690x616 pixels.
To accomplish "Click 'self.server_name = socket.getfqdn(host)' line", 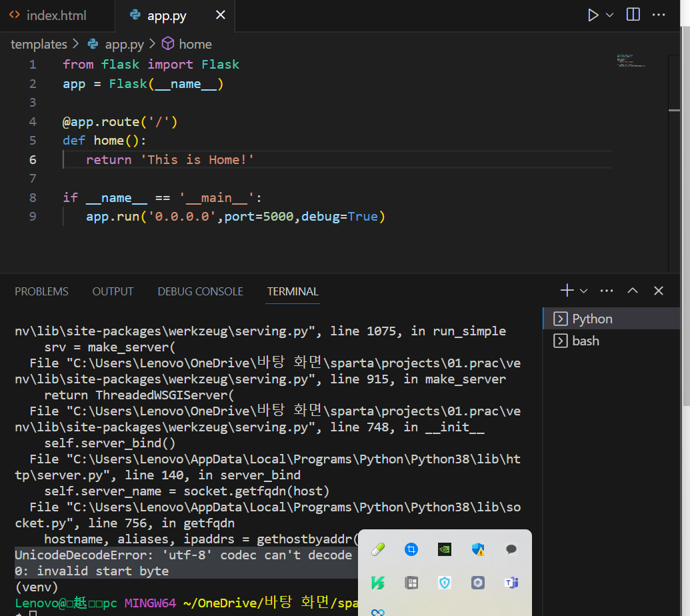I will coord(187,491).
